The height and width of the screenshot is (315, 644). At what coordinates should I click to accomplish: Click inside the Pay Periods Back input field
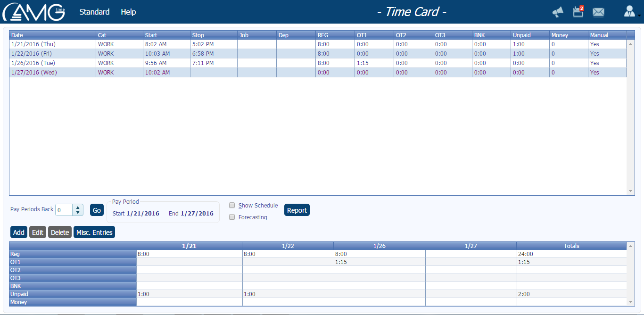coord(64,209)
